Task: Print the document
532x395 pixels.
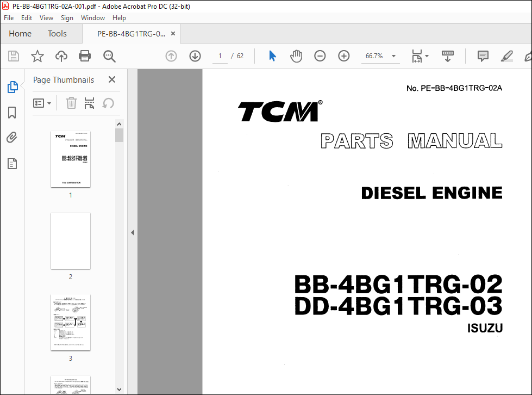Action: [x=84, y=56]
